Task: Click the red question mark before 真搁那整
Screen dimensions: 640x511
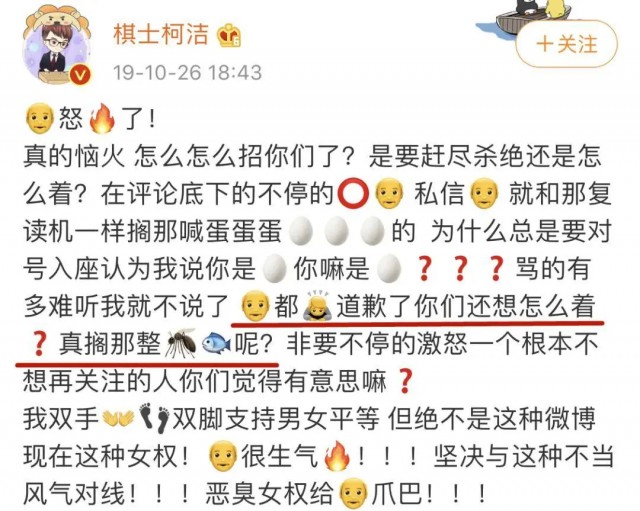Action: tap(39, 344)
